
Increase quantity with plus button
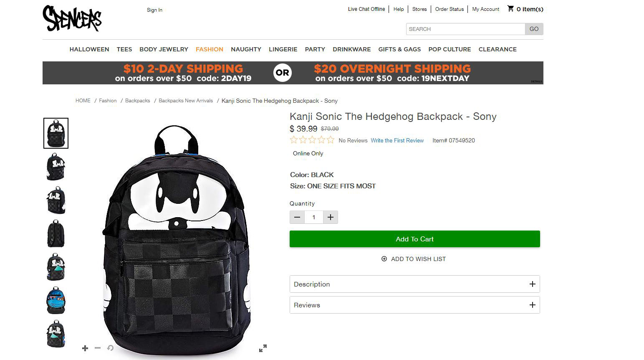click(x=331, y=217)
